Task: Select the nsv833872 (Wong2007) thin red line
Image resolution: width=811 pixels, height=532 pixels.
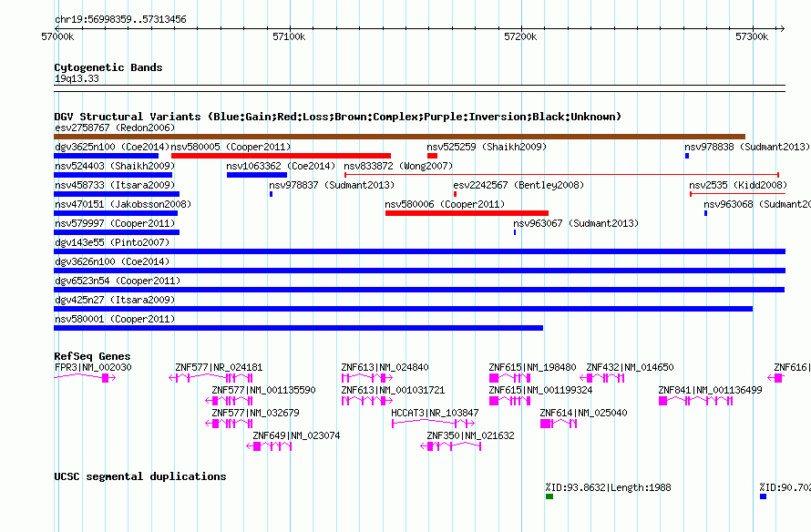Action: click(x=561, y=175)
